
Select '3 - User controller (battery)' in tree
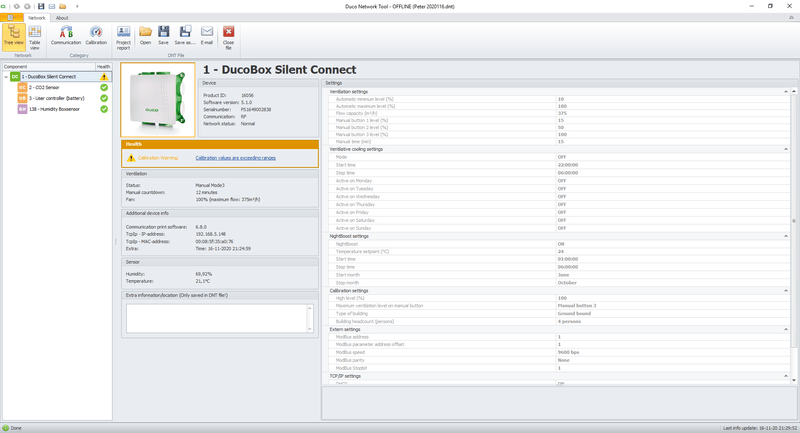click(57, 98)
